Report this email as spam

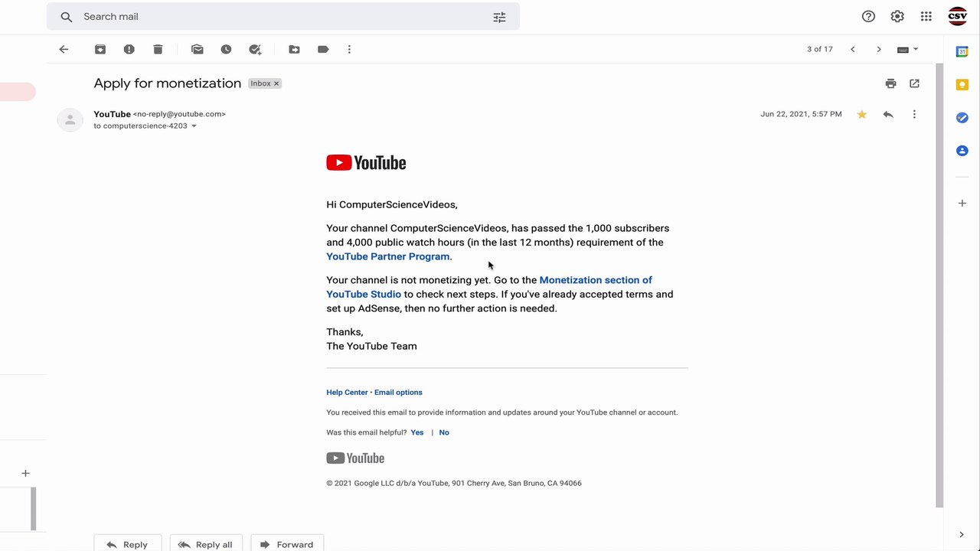(129, 49)
